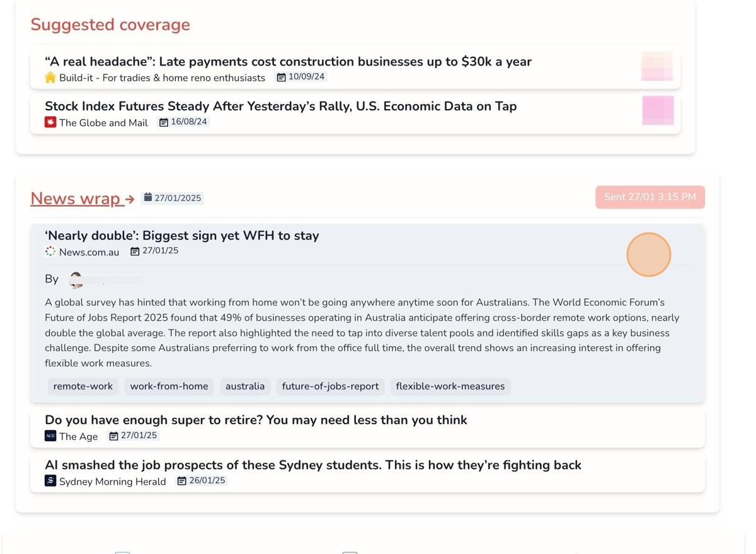Click the orange circle on WFH article
The image size is (756, 554).
point(648,255)
